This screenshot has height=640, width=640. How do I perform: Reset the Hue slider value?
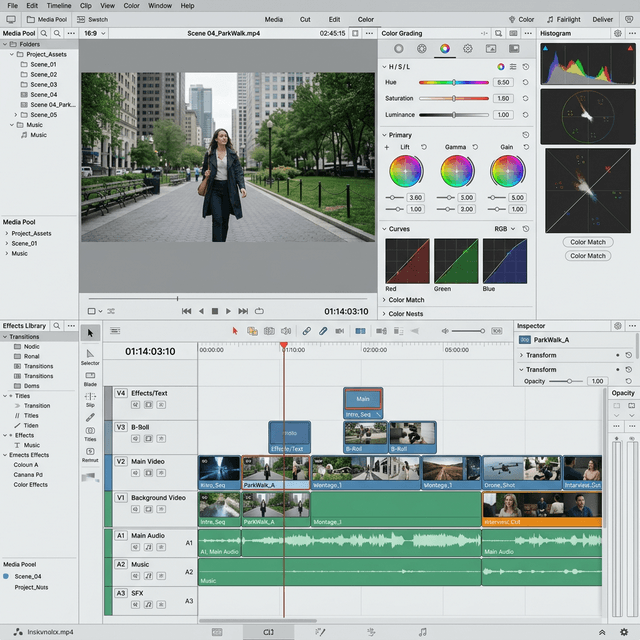pyautogui.click(x=525, y=82)
